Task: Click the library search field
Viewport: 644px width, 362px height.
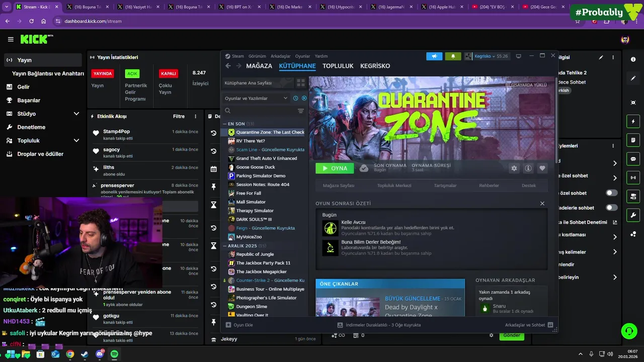Action: click(x=259, y=111)
